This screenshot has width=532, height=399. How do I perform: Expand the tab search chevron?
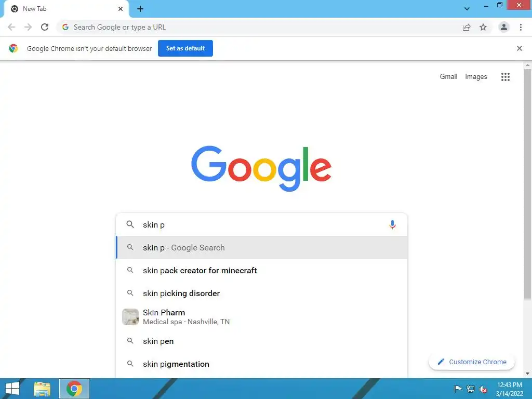click(x=467, y=9)
